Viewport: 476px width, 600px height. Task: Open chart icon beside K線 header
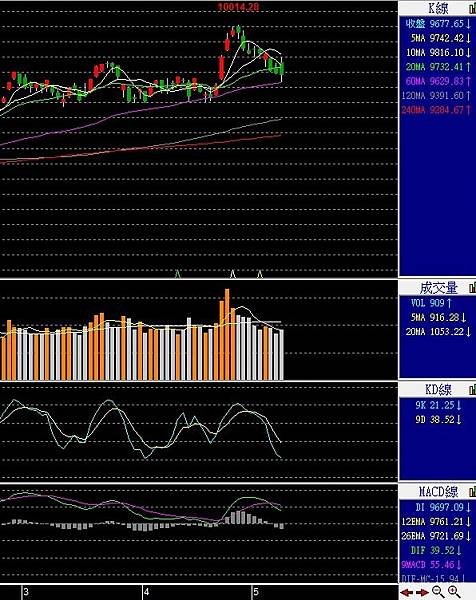tap(472, 8)
